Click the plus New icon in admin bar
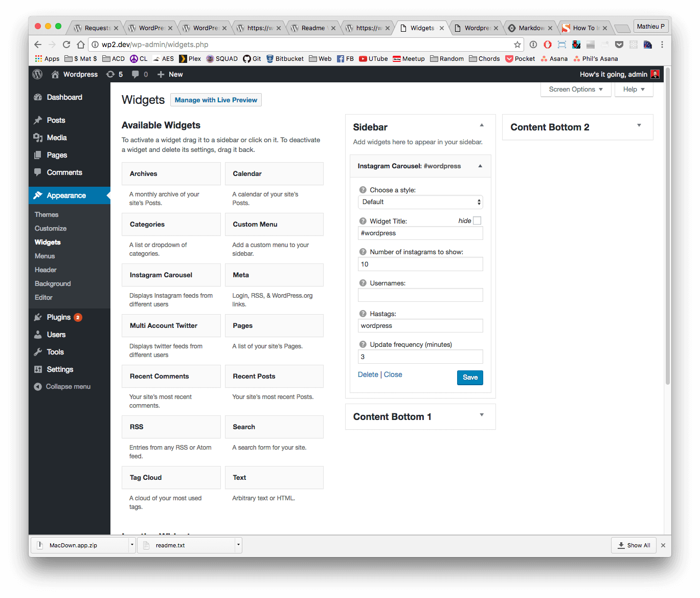 point(170,74)
